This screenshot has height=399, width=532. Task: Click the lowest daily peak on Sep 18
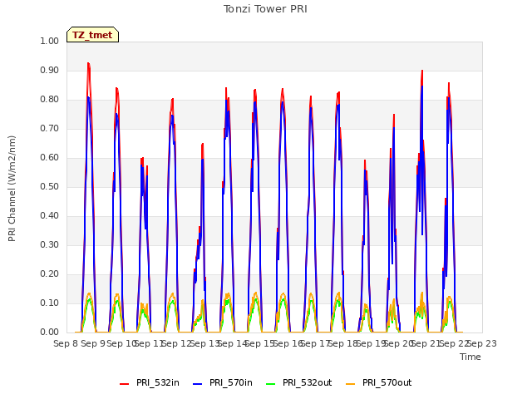point(365,160)
